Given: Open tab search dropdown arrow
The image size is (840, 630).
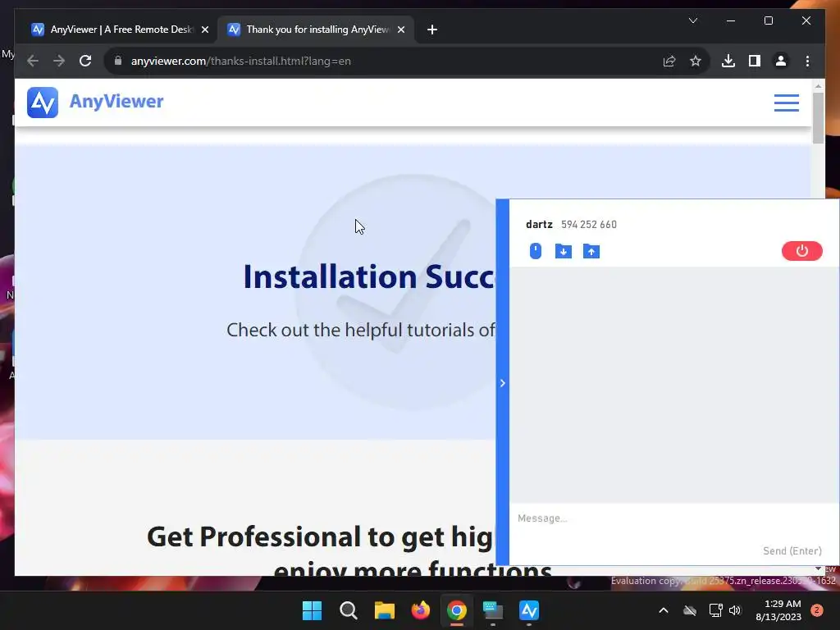Looking at the screenshot, I should (692, 21).
